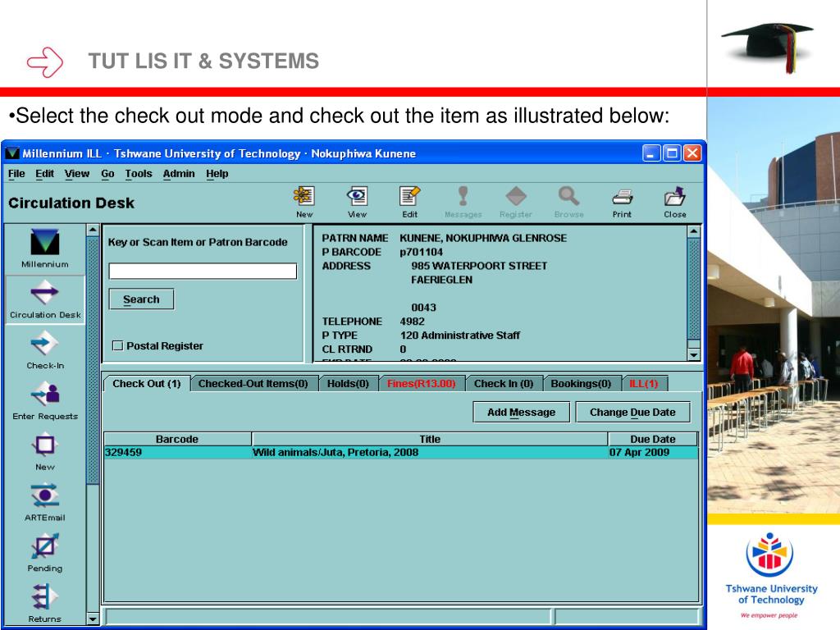Tick the Postal Register checkbox
The height and width of the screenshot is (630, 840).
point(118,345)
